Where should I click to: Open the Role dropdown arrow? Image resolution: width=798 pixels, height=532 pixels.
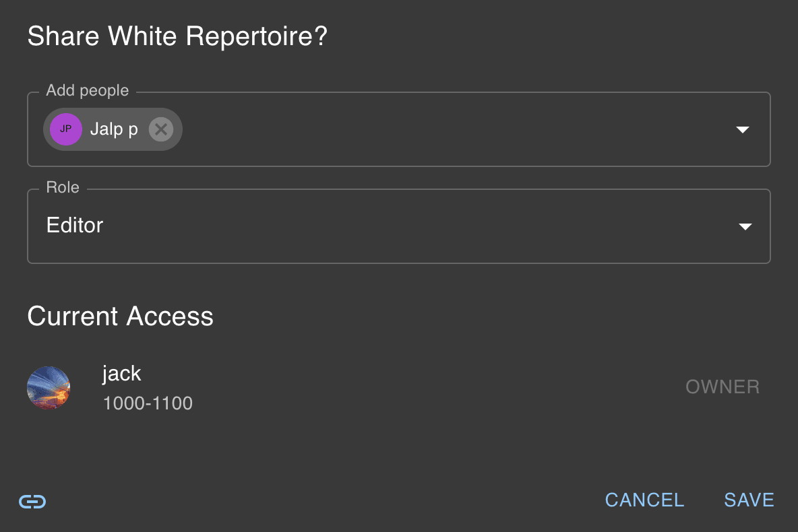click(745, 226)
